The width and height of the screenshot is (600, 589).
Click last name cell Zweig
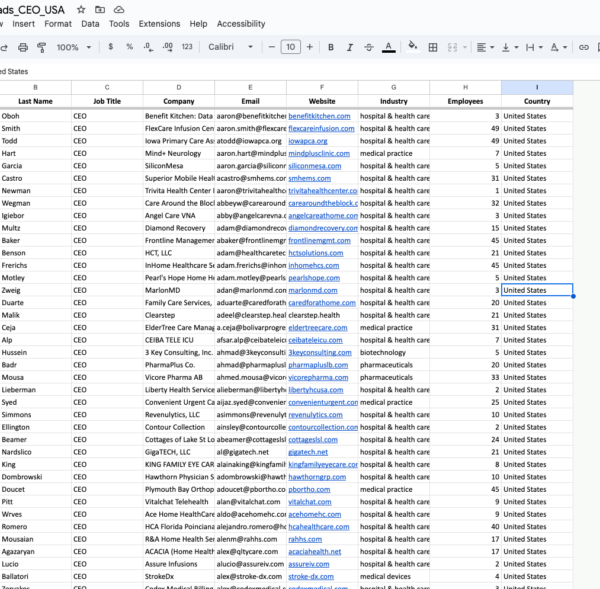pos(36,290)
